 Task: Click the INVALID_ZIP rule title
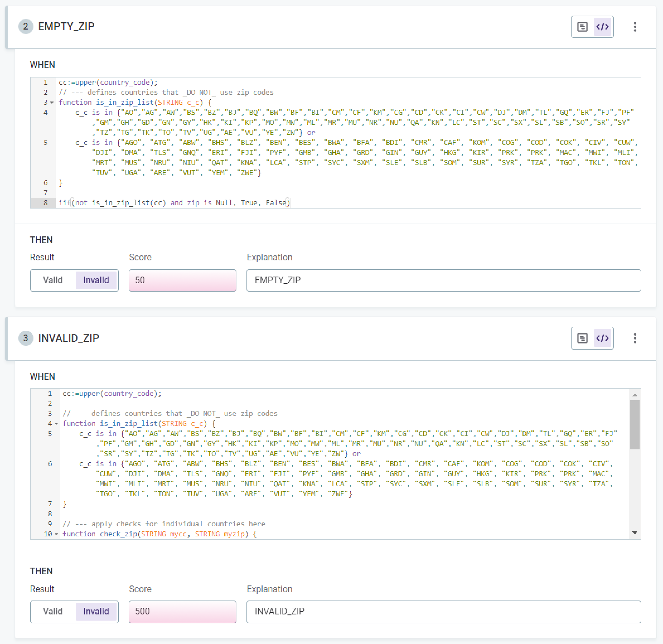(x=69, y=338)
